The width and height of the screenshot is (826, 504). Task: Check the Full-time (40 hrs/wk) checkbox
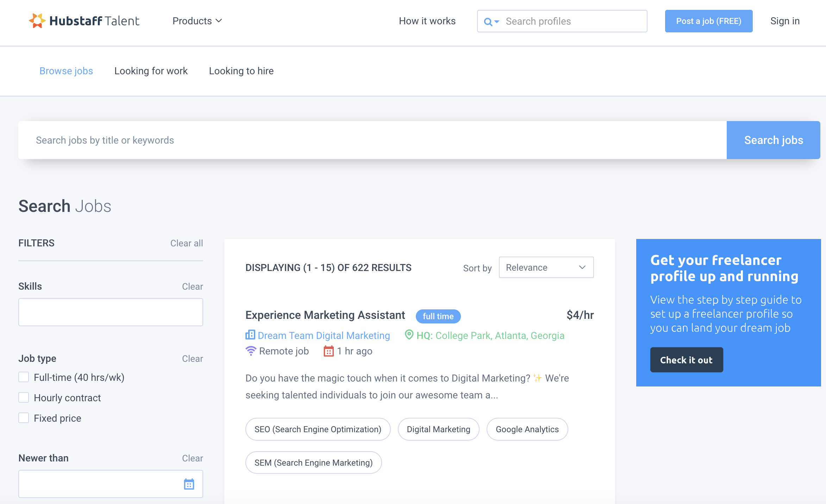point(24,377)
